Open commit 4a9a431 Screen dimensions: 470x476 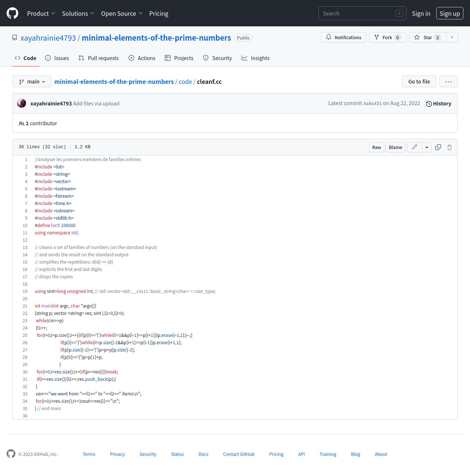point(372,104)
